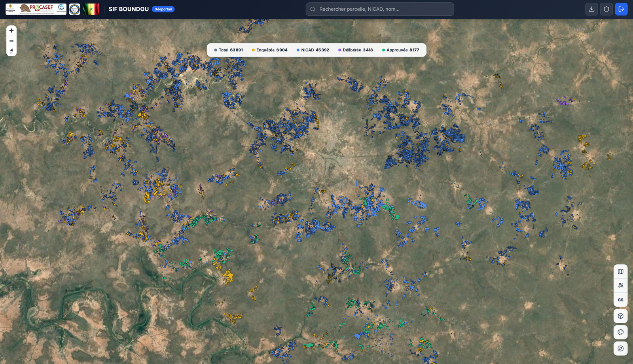Toggle the 3D cube view button
Screen dimensions: 633x364
(620, 316)
